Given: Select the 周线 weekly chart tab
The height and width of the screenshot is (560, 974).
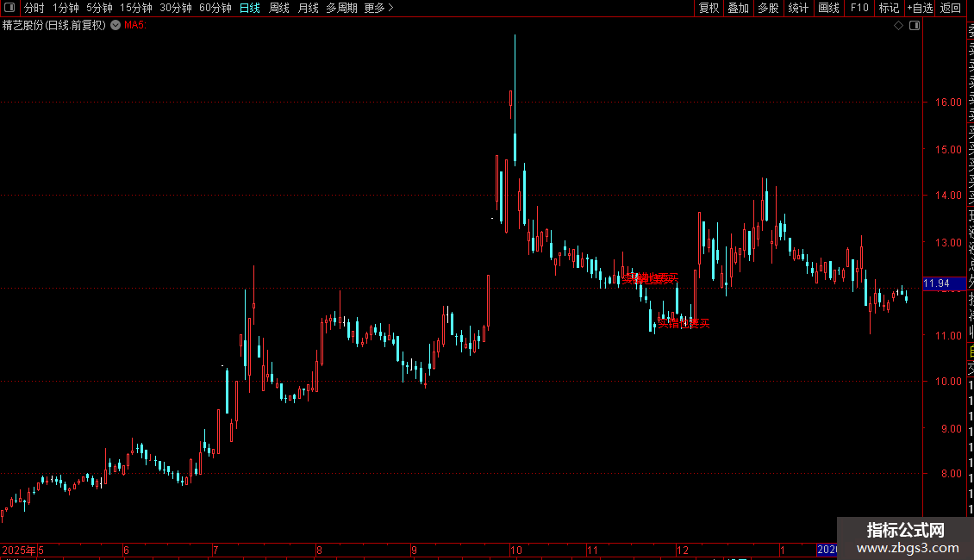Looking at the screenshot, I should 279,8.
